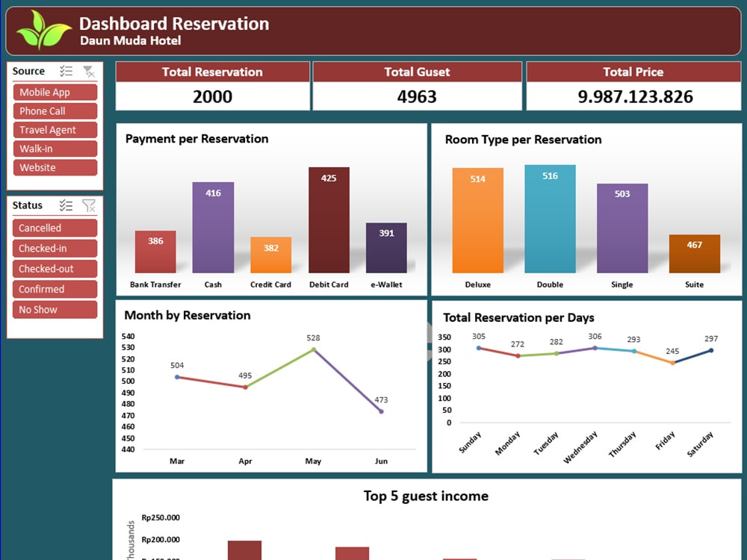This screenshot has height=560, width=747.
Task: Filter by Website source
Action: [x=55, y=167]
